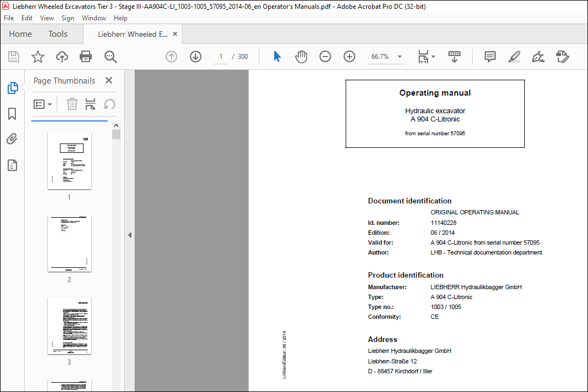Expand the fit width options arrow
Viewport: 588px width, 392px height.
(x=434, y=57)
